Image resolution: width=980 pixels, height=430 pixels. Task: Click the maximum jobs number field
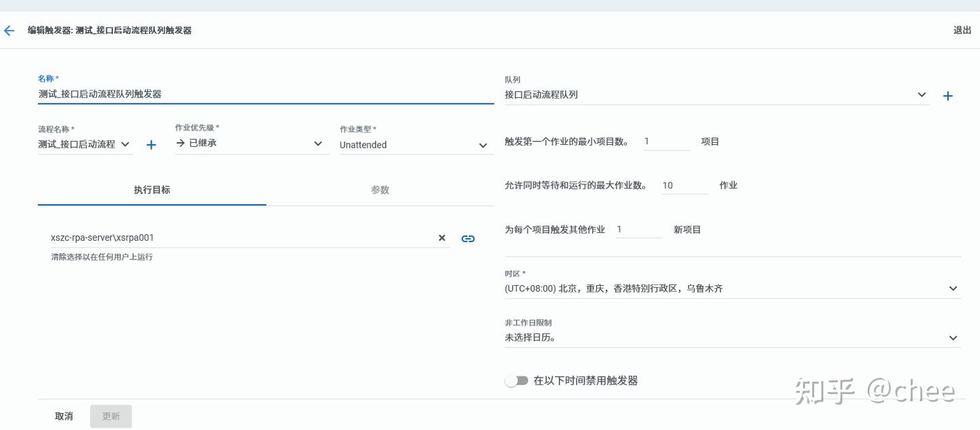click(x=684, y=185)
